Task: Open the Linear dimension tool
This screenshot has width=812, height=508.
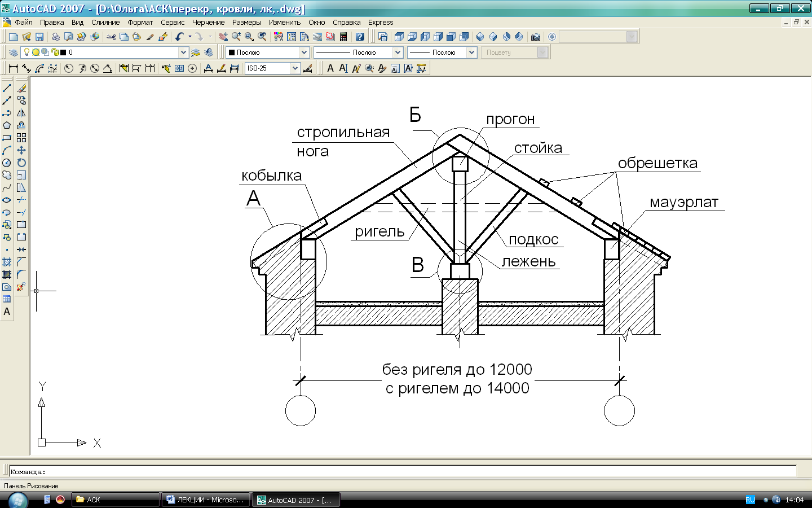Action: click(14, 68)
